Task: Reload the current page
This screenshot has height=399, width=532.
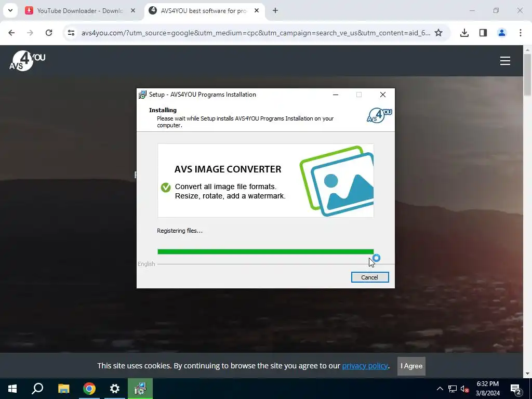Action: tap(49, 33)
